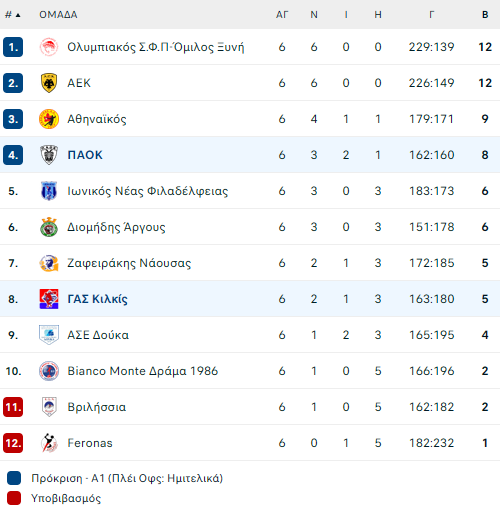Click the ΑΓ matches played header
500x507 pixels.
pyautogui.click(x=282, y=15)
